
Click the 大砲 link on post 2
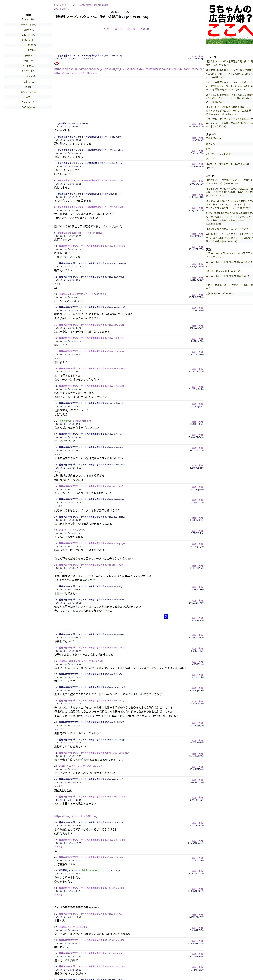click(201, 124)
